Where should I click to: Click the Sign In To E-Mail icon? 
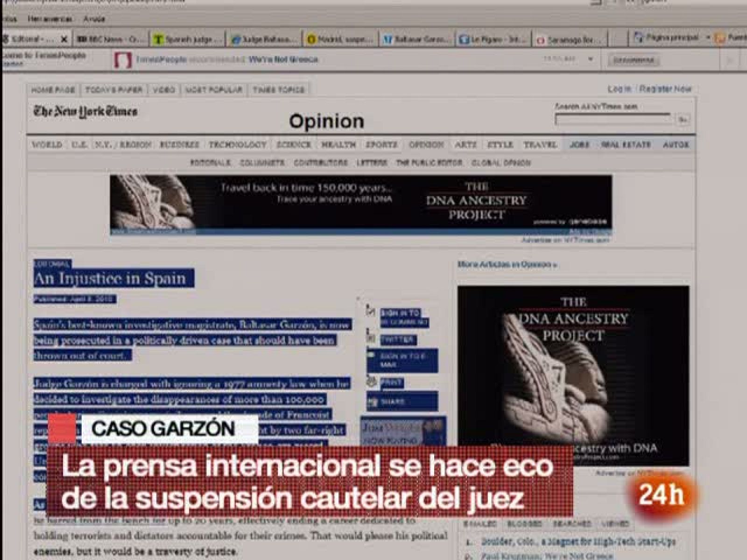click(x=370, y=355)
